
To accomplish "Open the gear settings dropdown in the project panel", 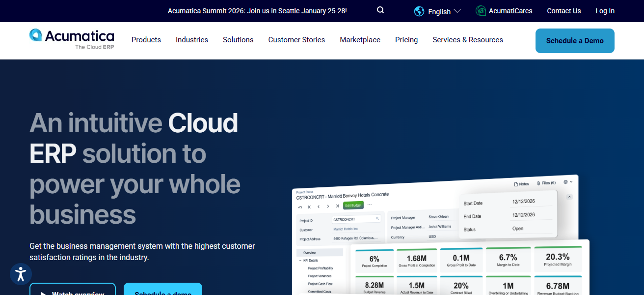I will 567,182.
